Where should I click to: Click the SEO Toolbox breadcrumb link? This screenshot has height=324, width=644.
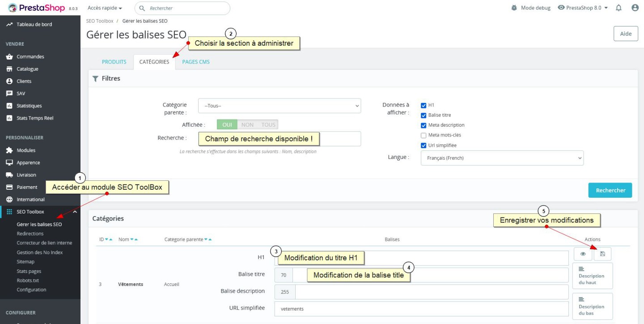(100, 21)
